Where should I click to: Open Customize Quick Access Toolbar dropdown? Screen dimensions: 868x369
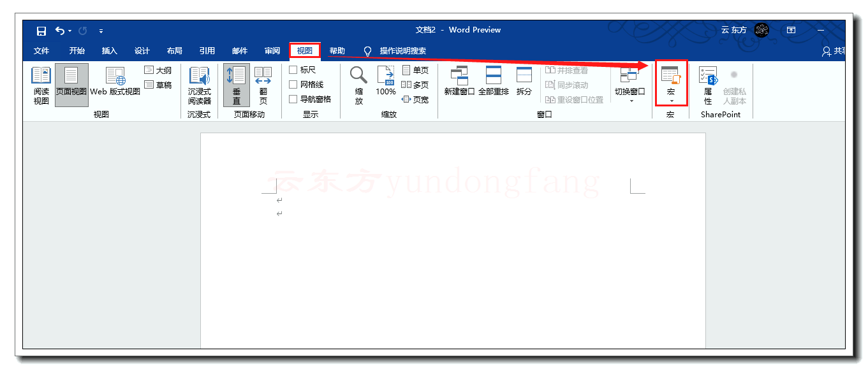pyautogui.click(x=101, y=31)
